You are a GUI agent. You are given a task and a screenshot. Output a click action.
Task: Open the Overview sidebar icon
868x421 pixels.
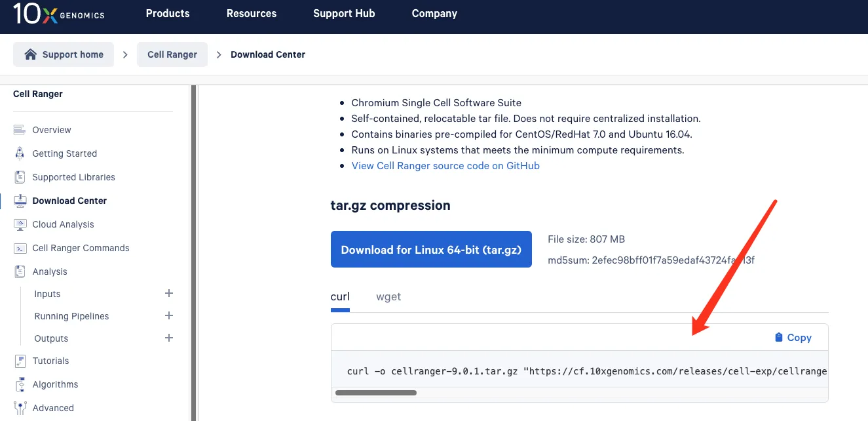tap(20, 130)
